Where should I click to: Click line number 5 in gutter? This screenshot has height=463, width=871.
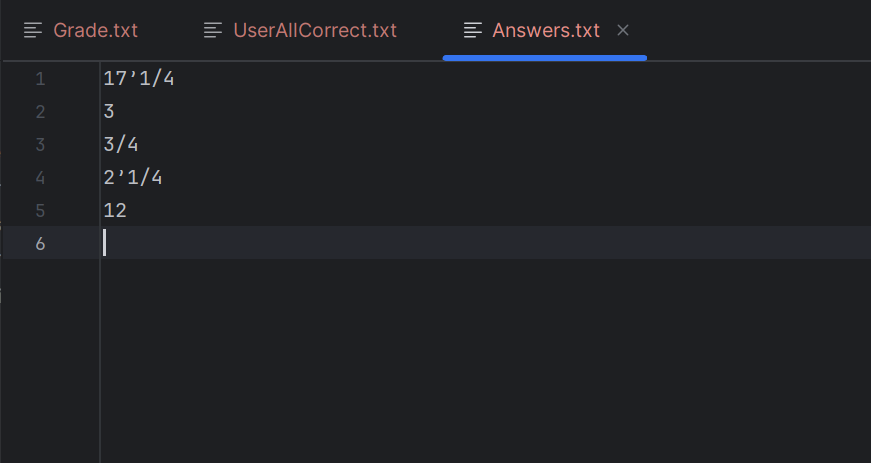40,210
